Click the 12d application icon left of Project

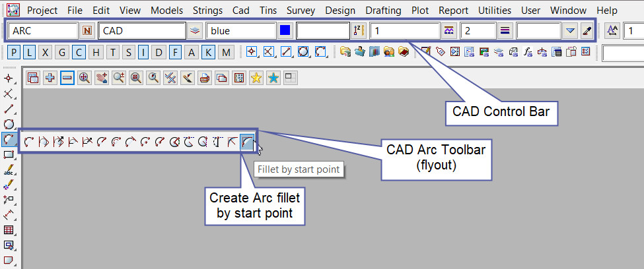click(x=14, y=10)
